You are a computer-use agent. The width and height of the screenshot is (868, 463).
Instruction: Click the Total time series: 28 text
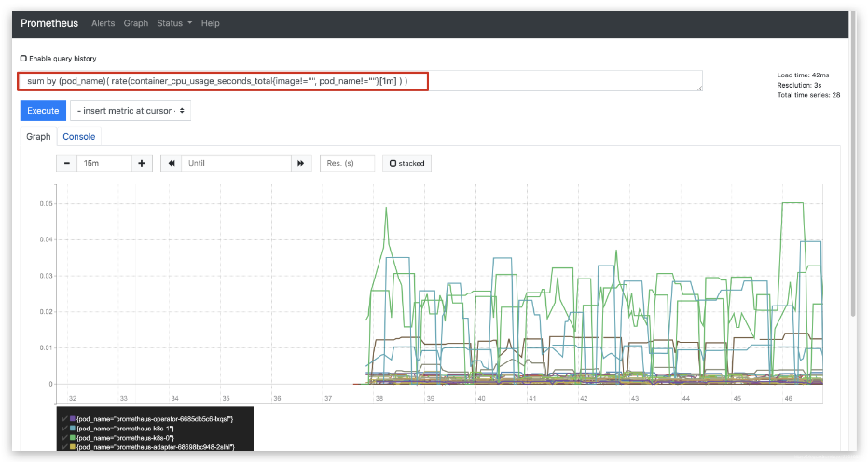(808, 95)
